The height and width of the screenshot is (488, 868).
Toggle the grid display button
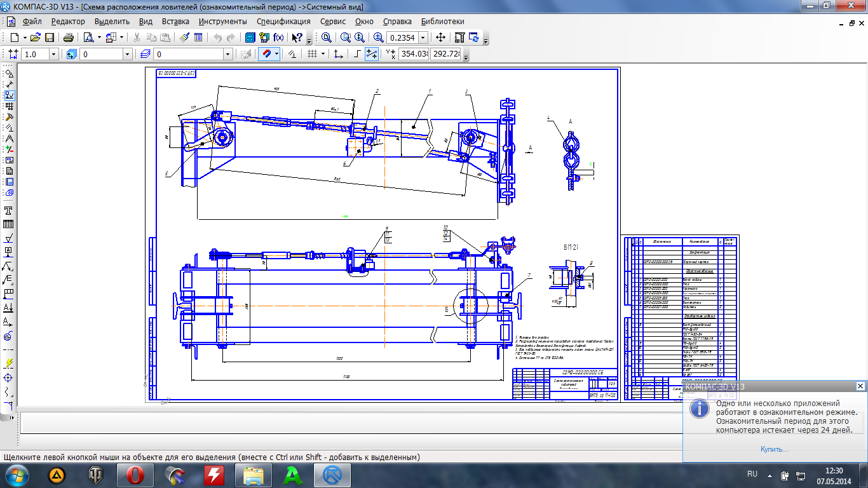[312, 55]
